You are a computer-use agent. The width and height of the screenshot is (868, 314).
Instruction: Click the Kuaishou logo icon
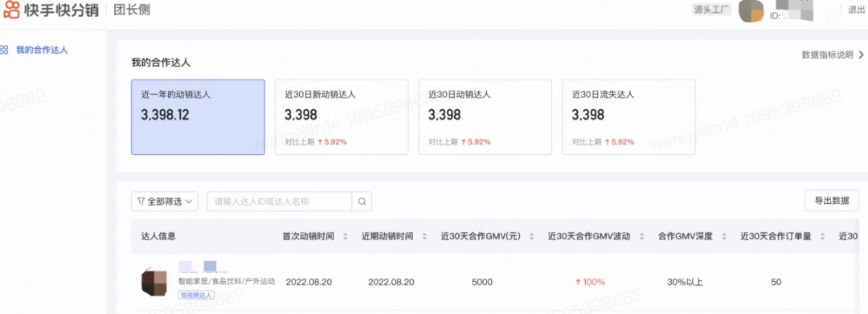(x=10, y=10)
